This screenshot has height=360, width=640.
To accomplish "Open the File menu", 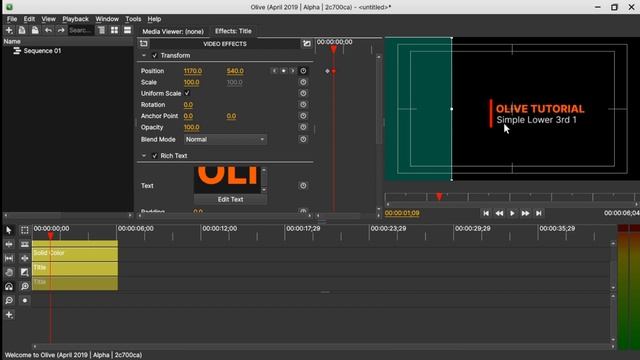I will click(12, 19).
